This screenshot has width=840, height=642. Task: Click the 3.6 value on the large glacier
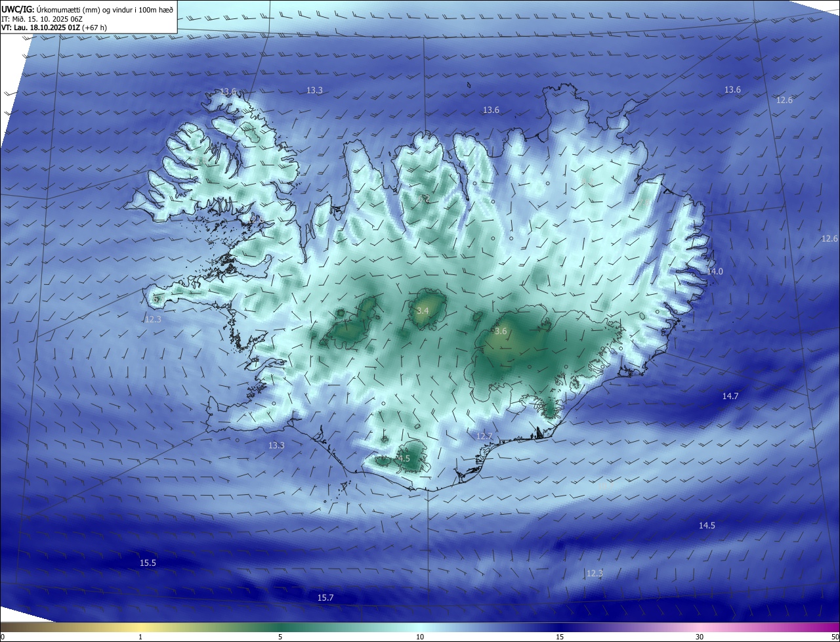point(501,332)
